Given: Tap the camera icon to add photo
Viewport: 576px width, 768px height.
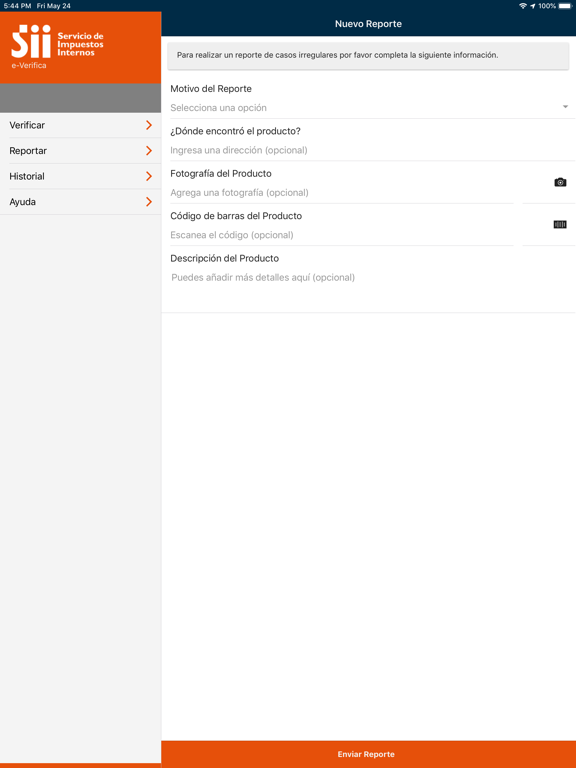Looking at the screenshot, I should click(x=560, y=182).
